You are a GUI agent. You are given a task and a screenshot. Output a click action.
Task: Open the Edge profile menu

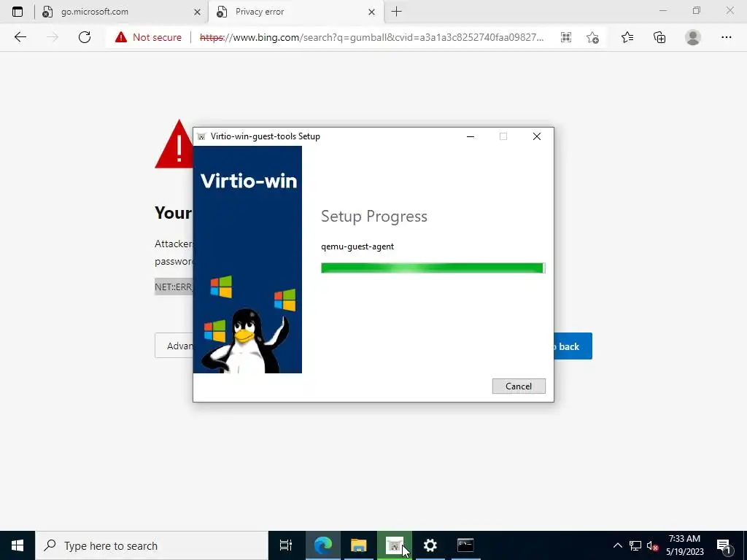point(693,38)
